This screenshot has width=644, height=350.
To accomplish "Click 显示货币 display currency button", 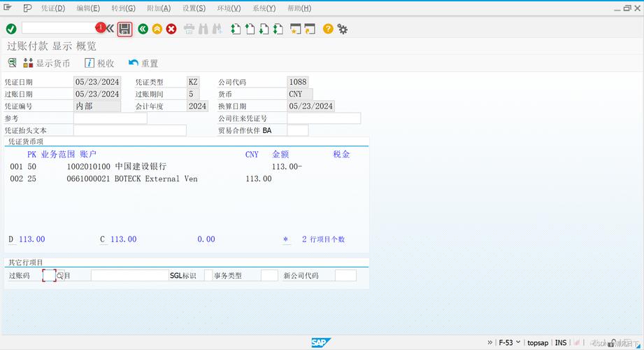I will tap(46, 63).
